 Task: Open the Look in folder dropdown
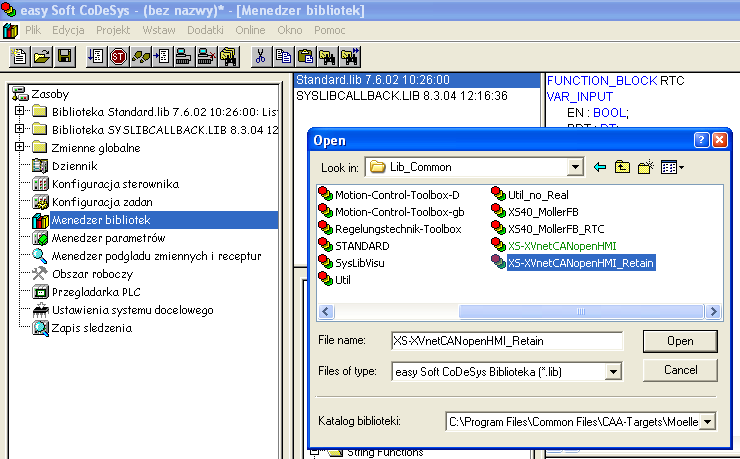tap(575, 167)
